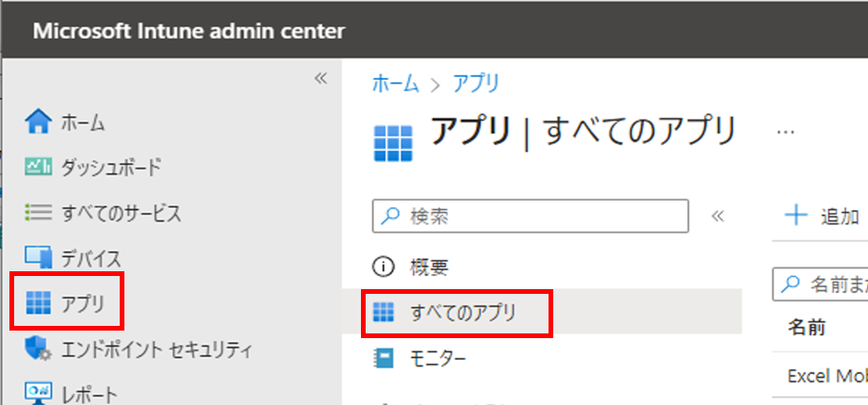Image resolution: width=868 pixels, height=405 pixels.
Task: Click the All Services list icon
Action: coord(39,213)
